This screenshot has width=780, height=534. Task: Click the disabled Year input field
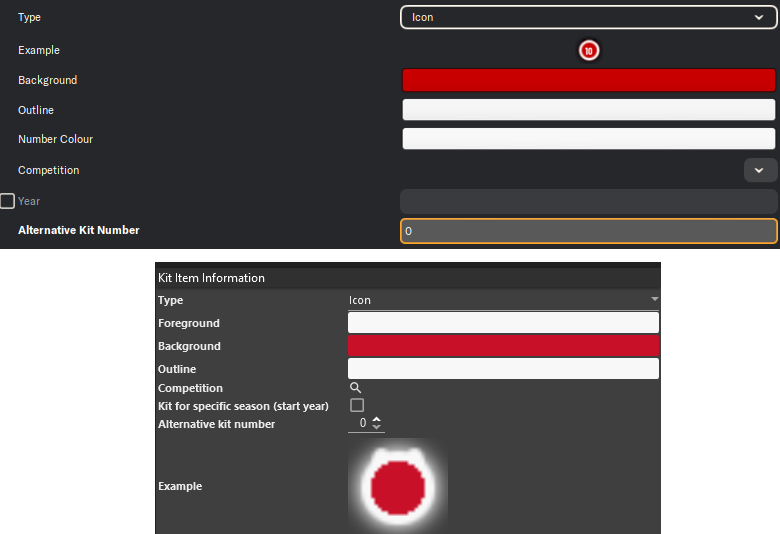point(588,202)
